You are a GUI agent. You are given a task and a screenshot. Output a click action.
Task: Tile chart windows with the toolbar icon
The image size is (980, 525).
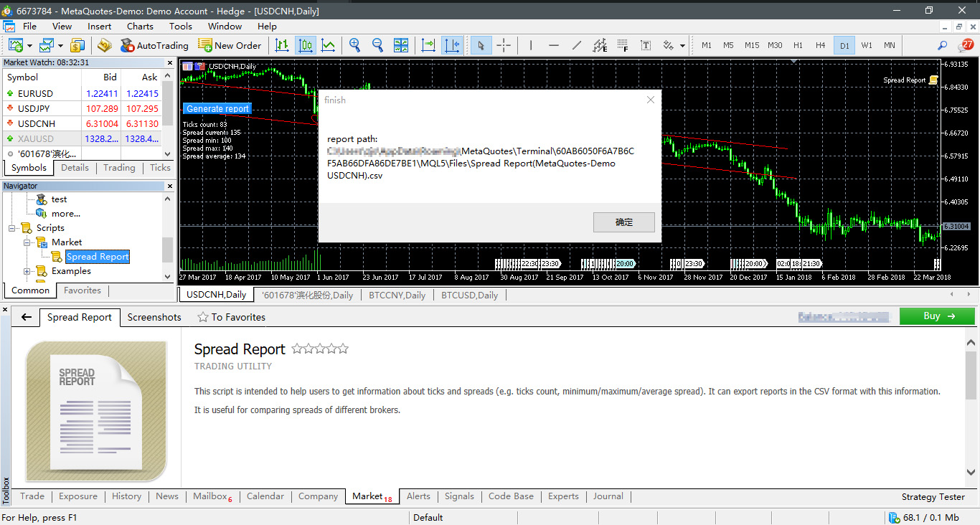[x=401, y=45]
